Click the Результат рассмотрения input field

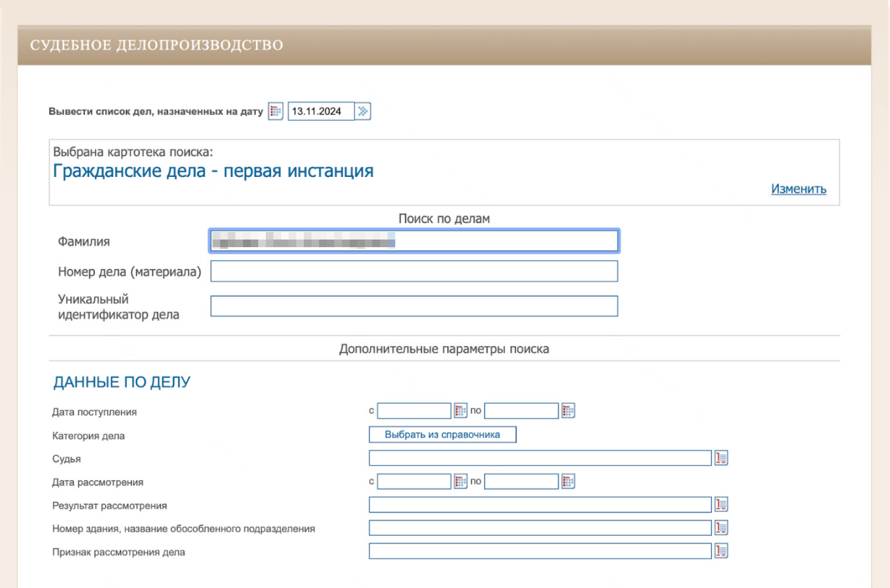(x=540, y=504)
